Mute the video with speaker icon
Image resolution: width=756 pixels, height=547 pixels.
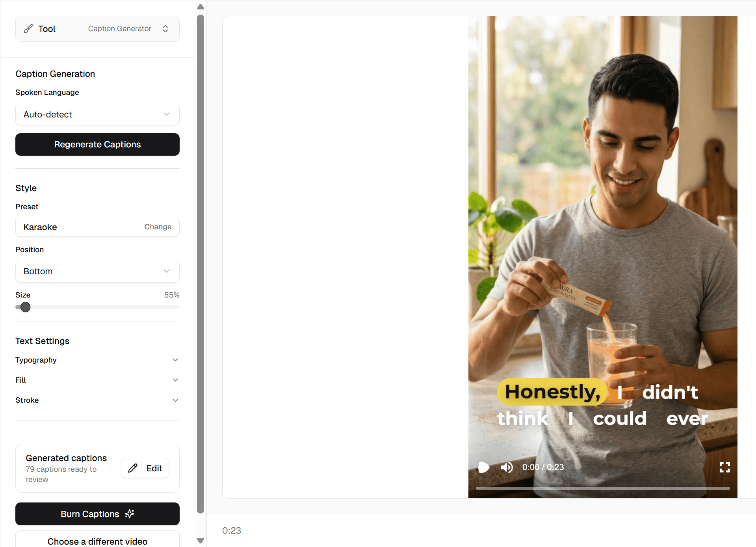click(507, 467)
